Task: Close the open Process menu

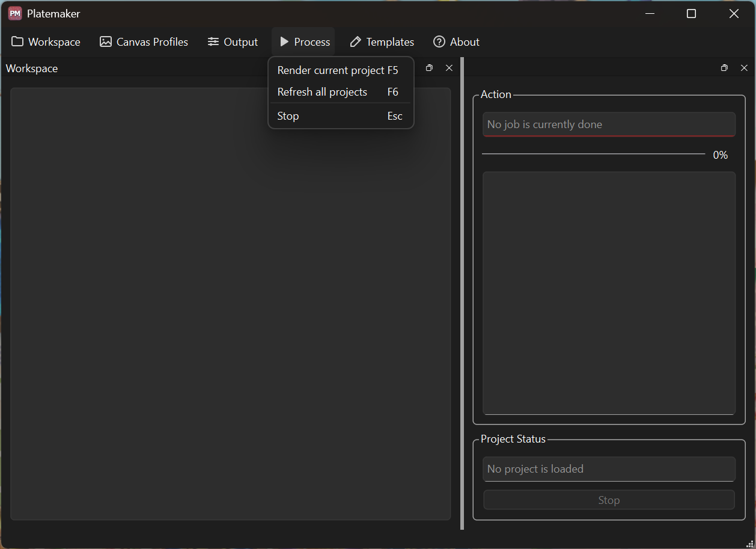Action: point(303,42)
